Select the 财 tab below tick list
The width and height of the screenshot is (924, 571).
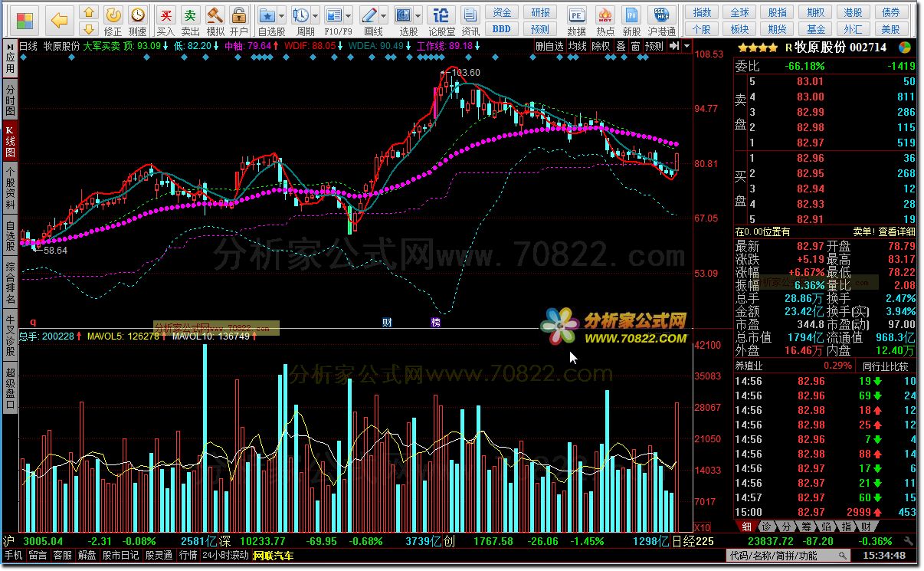[x=866, y=527]
